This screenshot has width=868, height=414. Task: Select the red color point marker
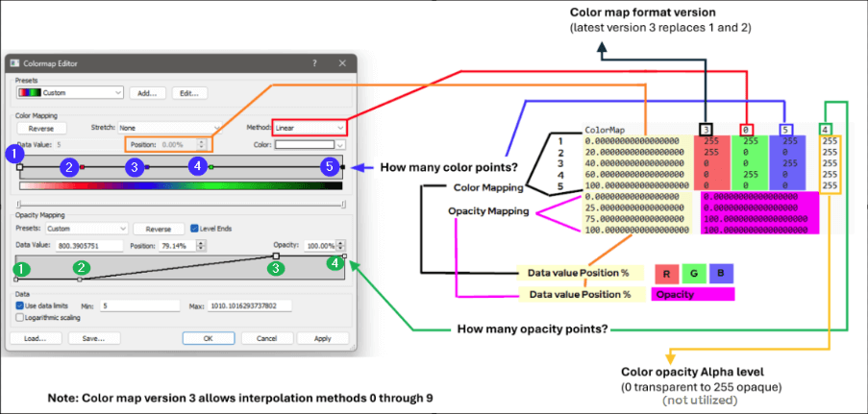tap(82, 167)
